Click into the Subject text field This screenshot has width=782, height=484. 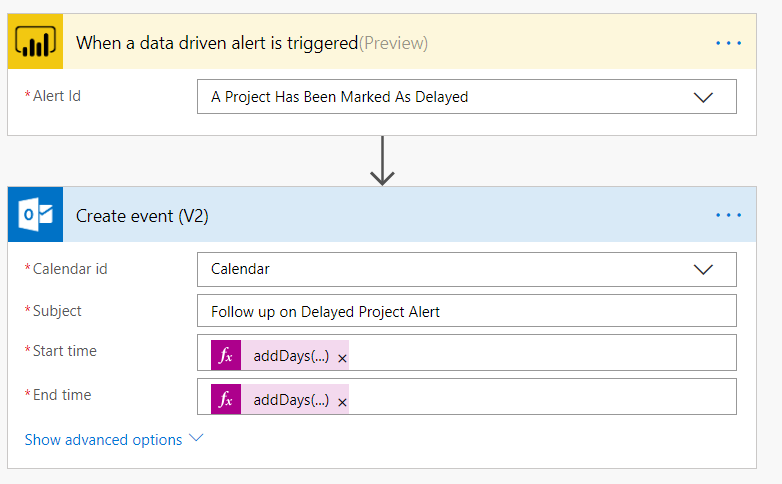[x=467, y=311]
